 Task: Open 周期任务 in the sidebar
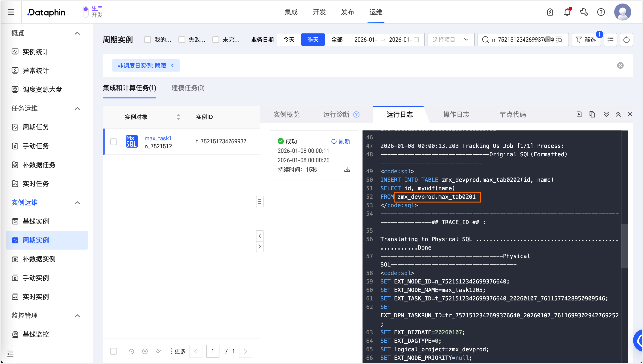click(x=47, y=127)
